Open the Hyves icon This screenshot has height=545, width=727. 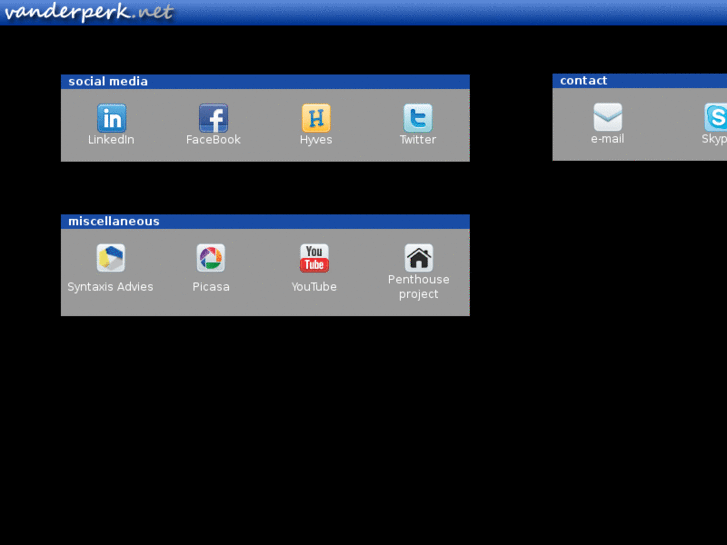coord(316,118)
